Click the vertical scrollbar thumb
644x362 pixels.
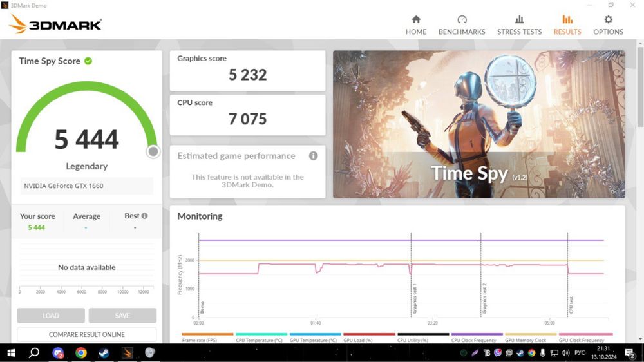[x=640, y=86]
